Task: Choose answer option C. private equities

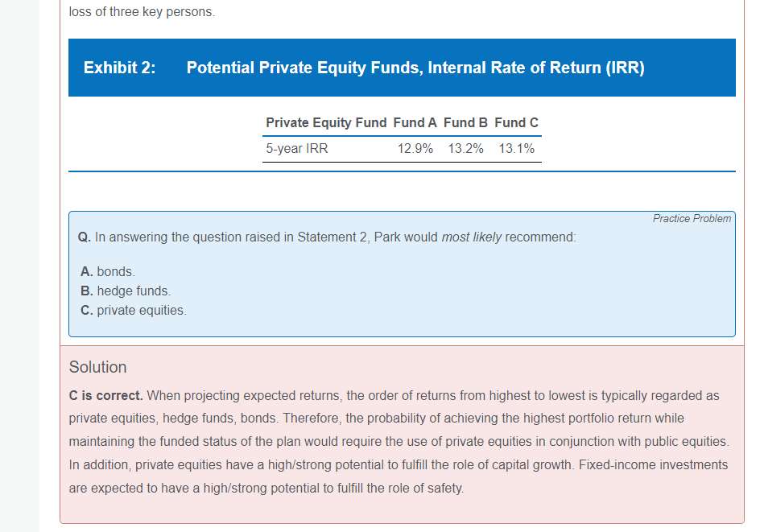Action: pos(133,311)
